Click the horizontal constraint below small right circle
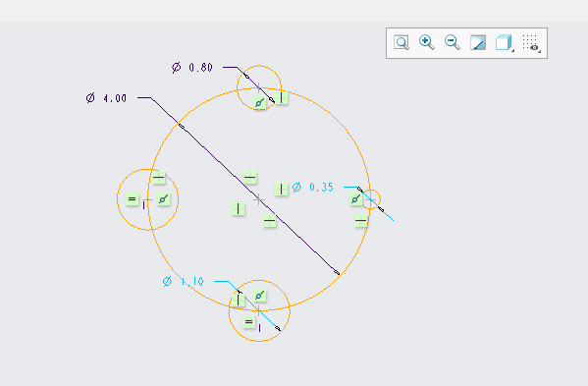Image resolution: width=588 pixels, height=386 pixels. click(x=360, y=221)
